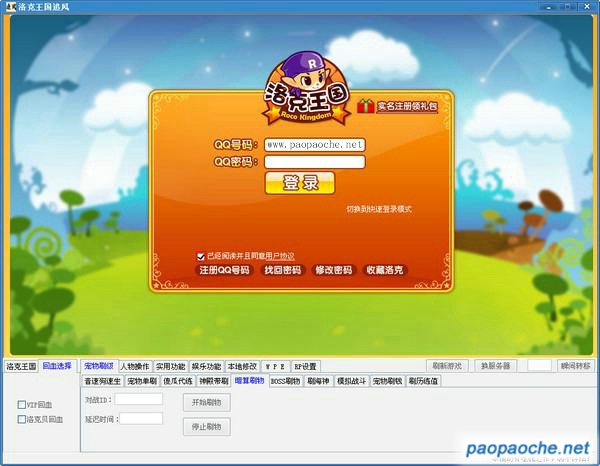The width and height of the screenshot is (600, 466).
Task: Close the 洛克王国追风 window
Action: tap(587, 7)
